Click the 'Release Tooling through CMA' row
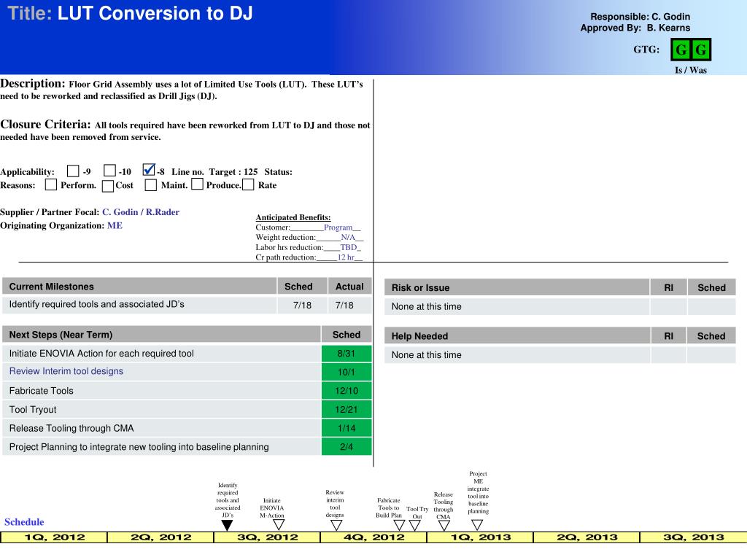 coord(161,428)
